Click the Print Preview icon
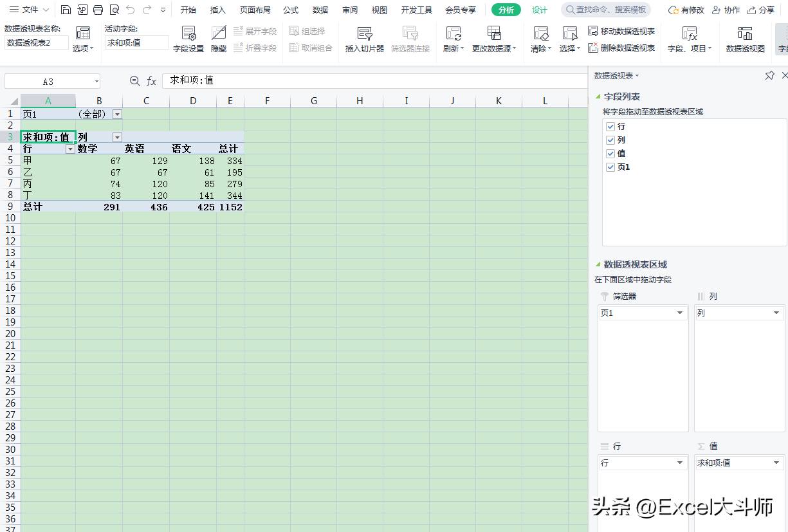The image size is (788, 532). pyautogui.click(x=114, y=10)
